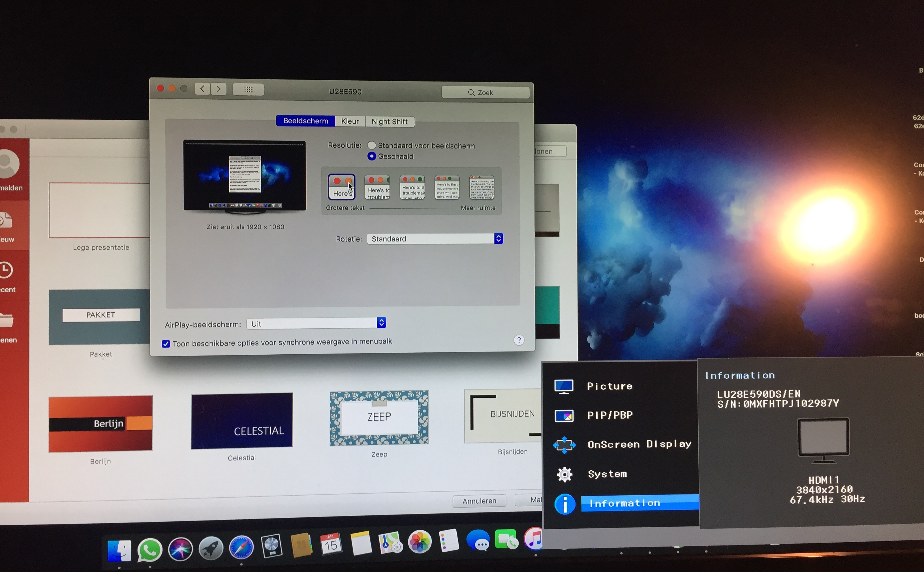The width and height of the screenshot is (924, 572).
Task: Open the help question mark button
Action: (519, 340)
